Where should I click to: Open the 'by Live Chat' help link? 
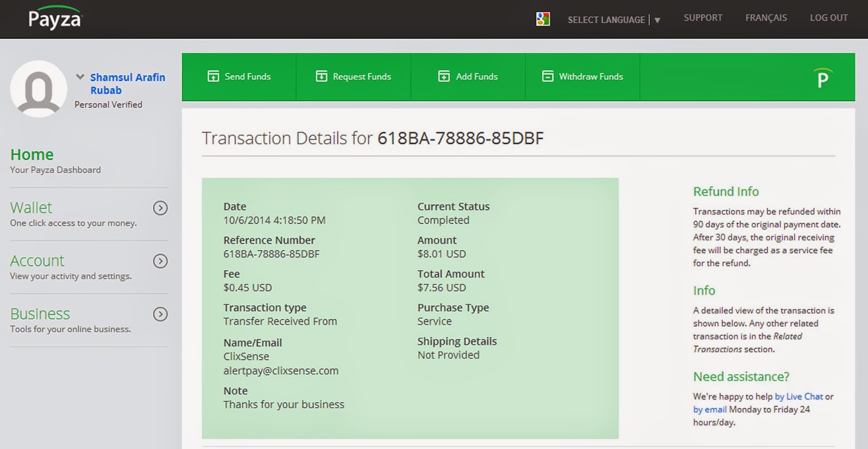(x=799, y=396)
